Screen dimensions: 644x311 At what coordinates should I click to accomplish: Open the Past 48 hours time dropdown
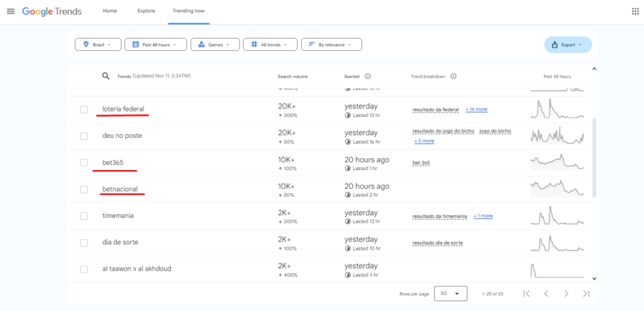tap(156, 45)
